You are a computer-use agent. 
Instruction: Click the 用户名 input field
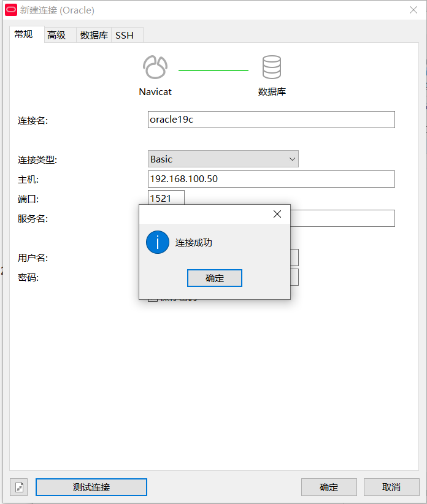pyautogui.click(x=294, y=258)
